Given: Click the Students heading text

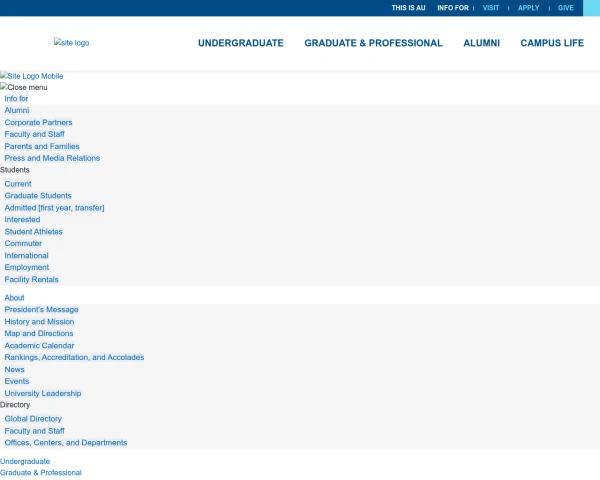Looking at the screenshot, I should tap(15, 170).
